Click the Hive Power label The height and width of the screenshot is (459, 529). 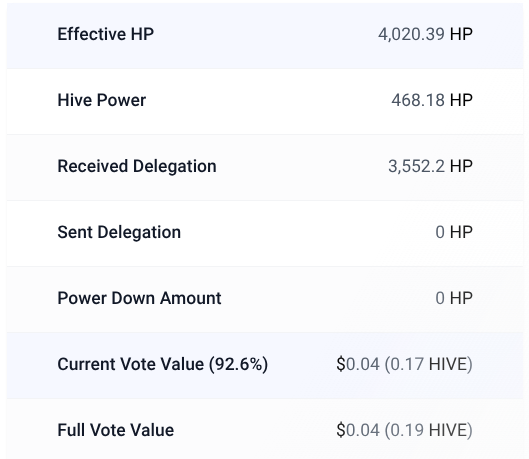pos(102,100)
